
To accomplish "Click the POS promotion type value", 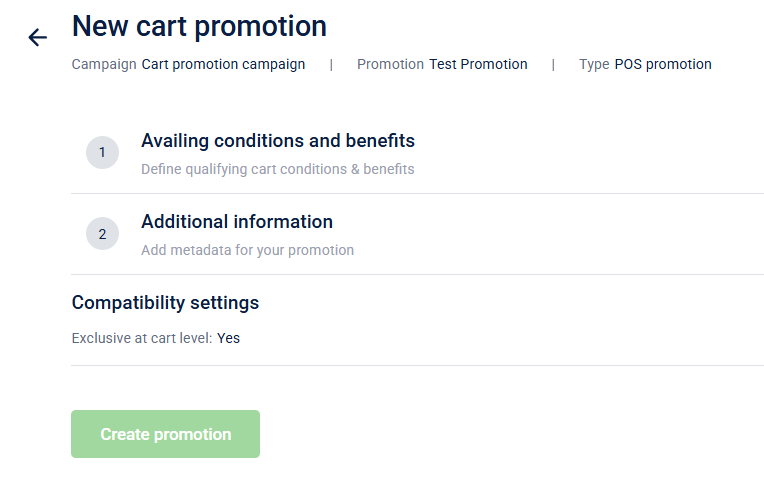I will (x=663, y=64).
